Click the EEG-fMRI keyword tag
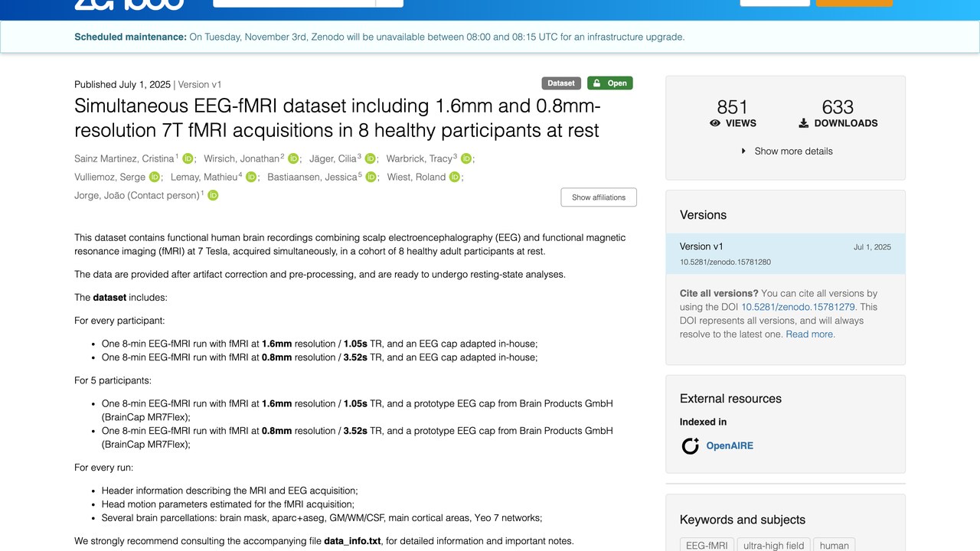This screenshot has height=551, width=980. coord(707,545)
